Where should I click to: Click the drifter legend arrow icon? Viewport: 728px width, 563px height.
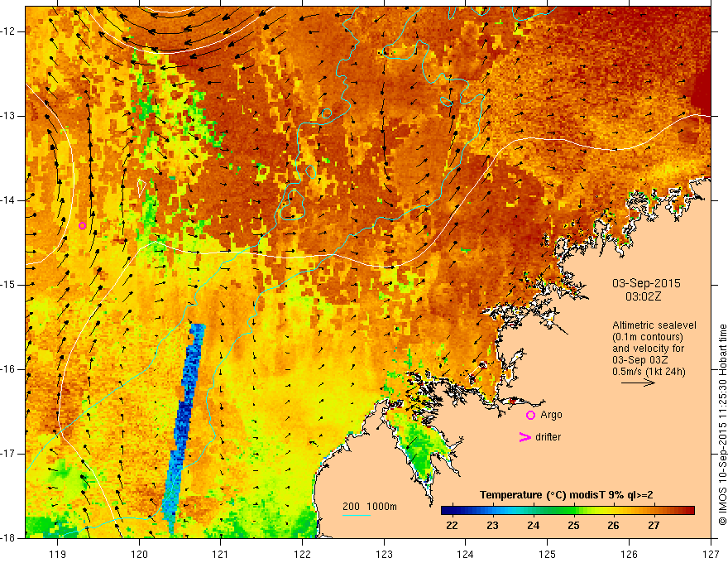(525, 437)
